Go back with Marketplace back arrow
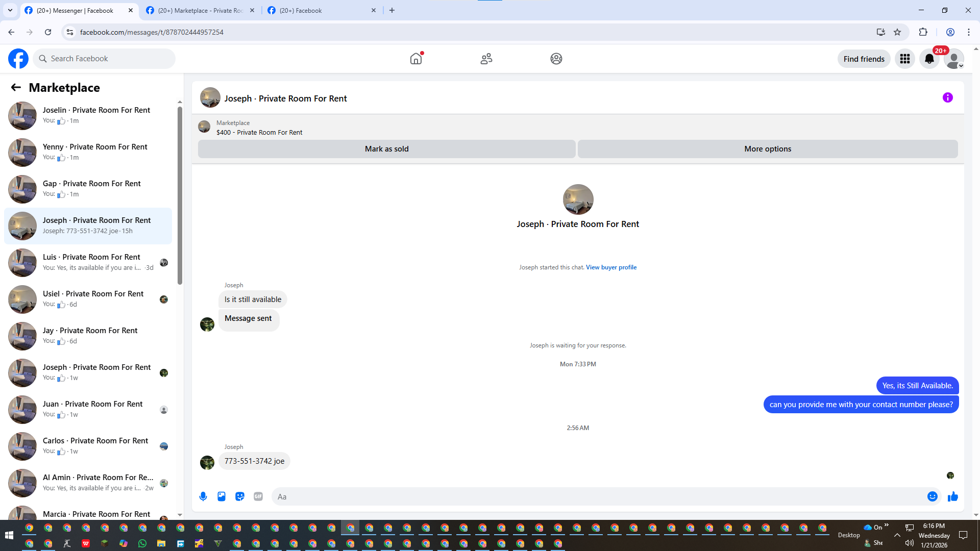 [x=16, y=88]
